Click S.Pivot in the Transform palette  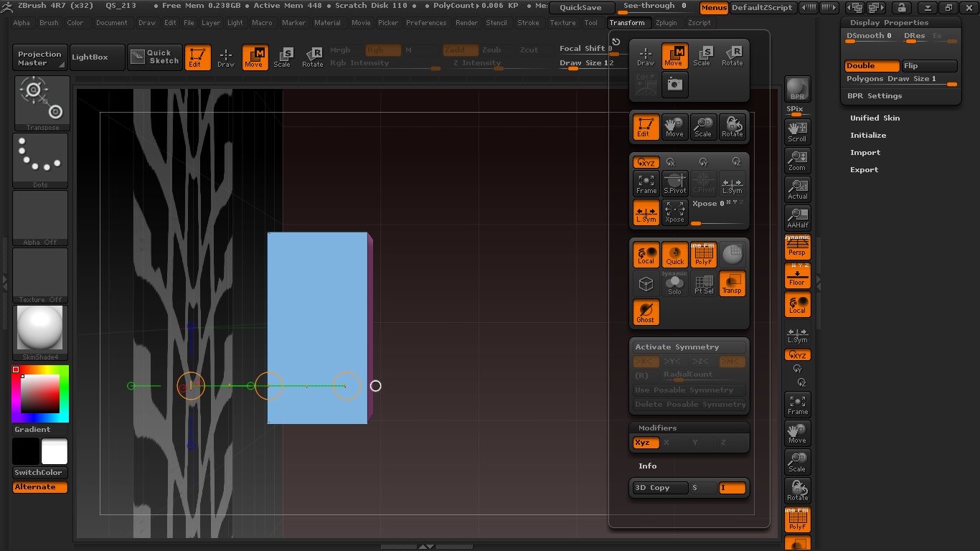tap(674, 184)
